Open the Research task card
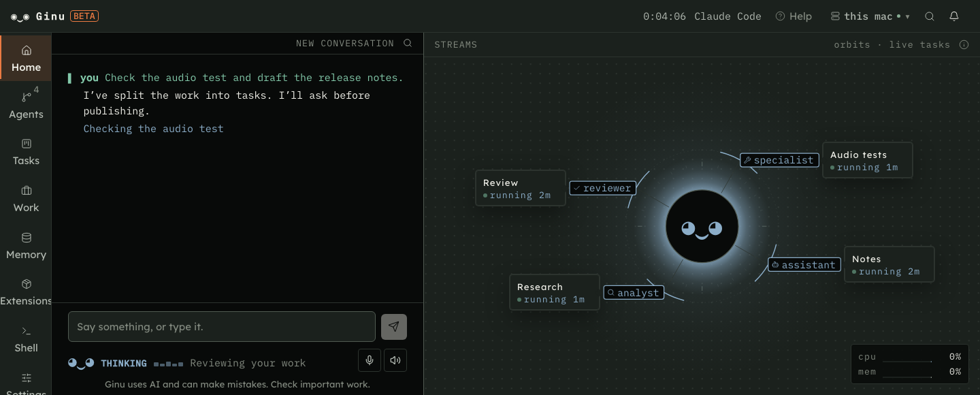The image size is (980, 395). (x=555, y=292)
